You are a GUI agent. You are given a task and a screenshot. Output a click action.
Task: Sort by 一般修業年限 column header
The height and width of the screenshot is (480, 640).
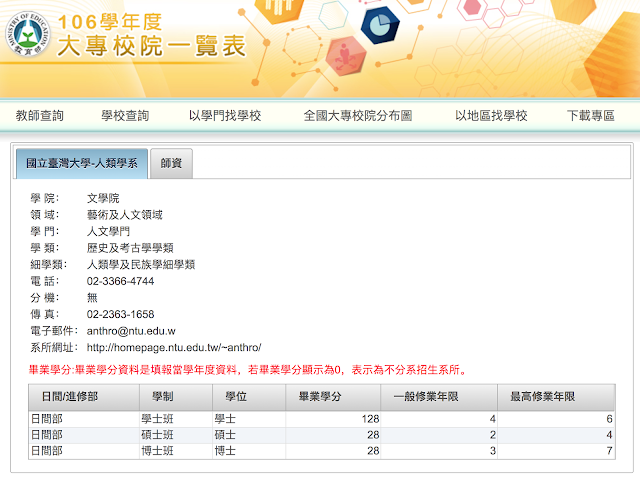[439, 397]
